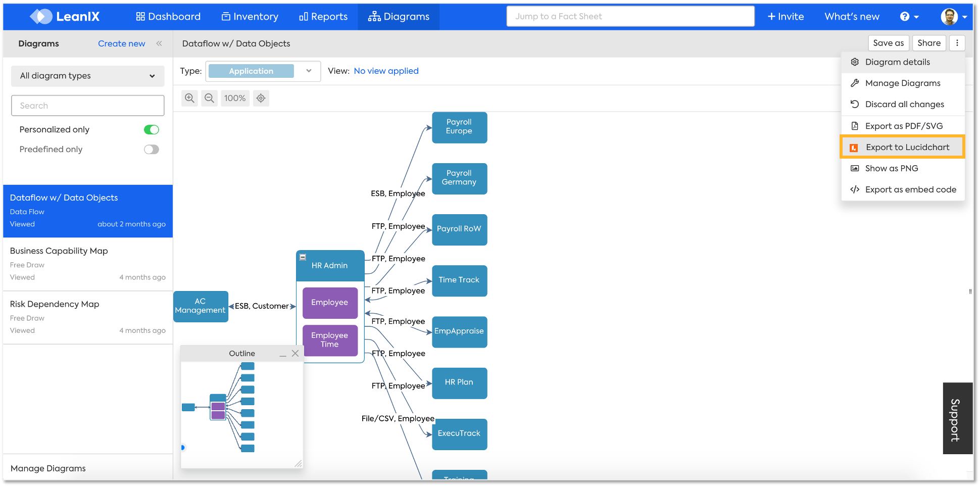Collapse the Diagrams sidebar panel
The height and width of the screenshot is (486, 980).
(x=159, y=43)
